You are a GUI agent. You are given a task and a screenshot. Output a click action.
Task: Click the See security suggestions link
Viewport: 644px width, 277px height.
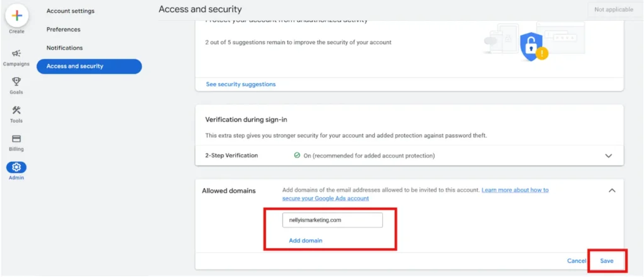[x=241, y=84]
